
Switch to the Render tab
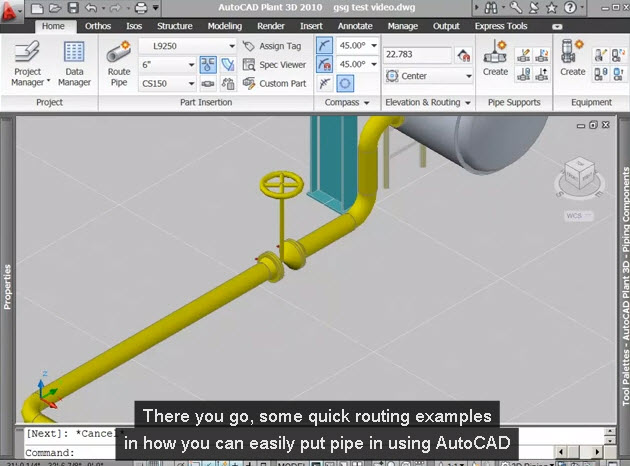pos(271,26)
